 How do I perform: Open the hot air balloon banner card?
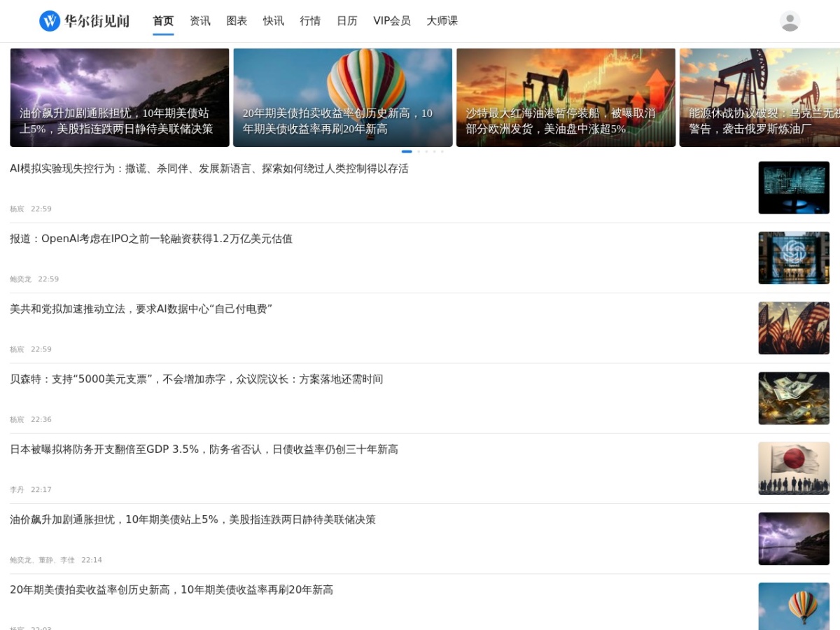point(343,97)
